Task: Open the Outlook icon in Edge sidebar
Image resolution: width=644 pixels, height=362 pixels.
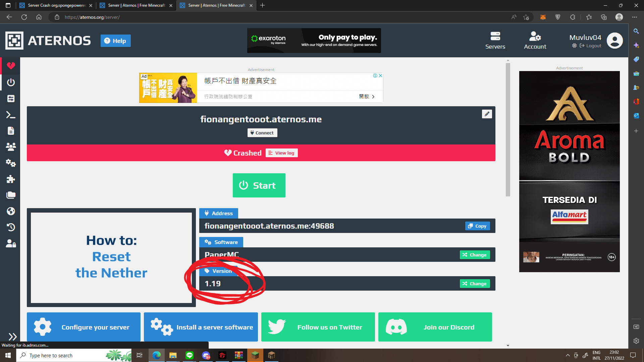Action: pos(636,116)
